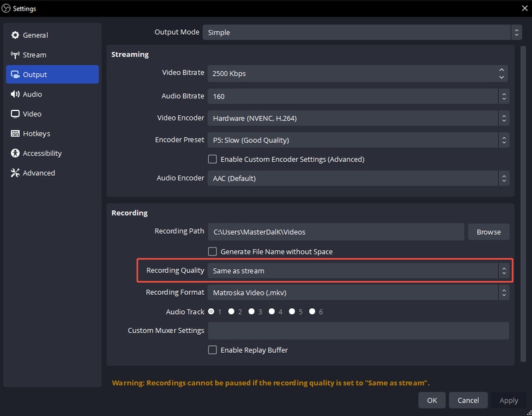This screenshot has height=416, width=532.
Task: Click the Output monitor icon in sidebar
Action: pos(15,75)
